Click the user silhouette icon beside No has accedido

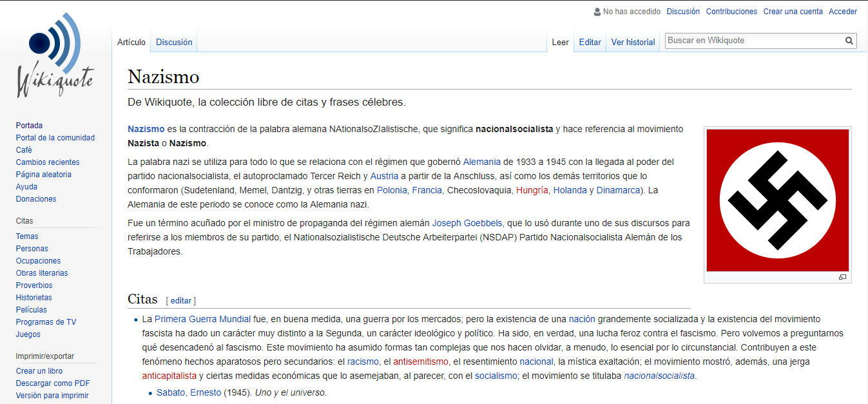coord(597,12)
